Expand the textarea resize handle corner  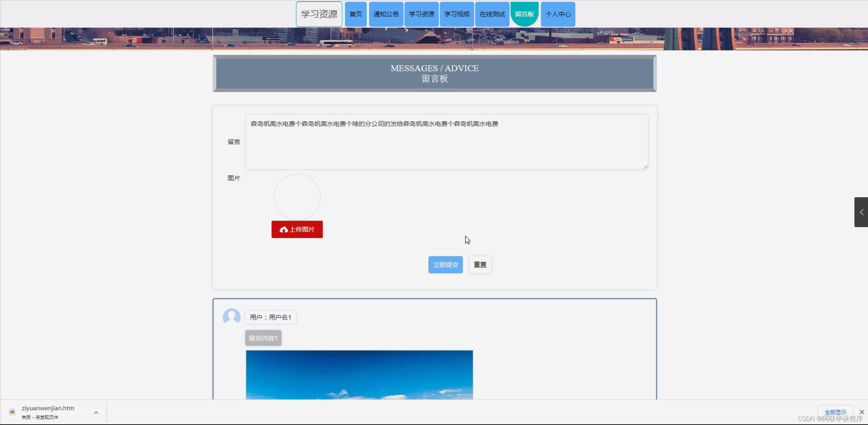pyautogui.click(x=645, y=166)
